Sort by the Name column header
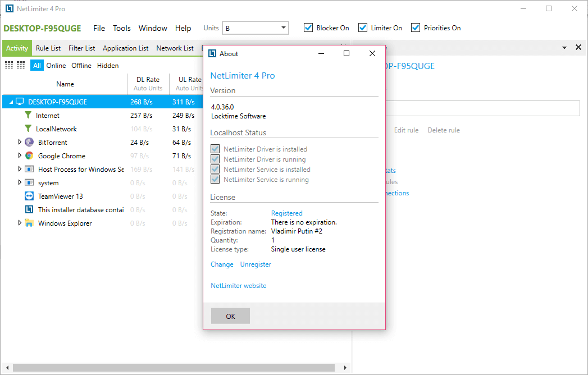The image size is (588, 375). click(65, 84)
